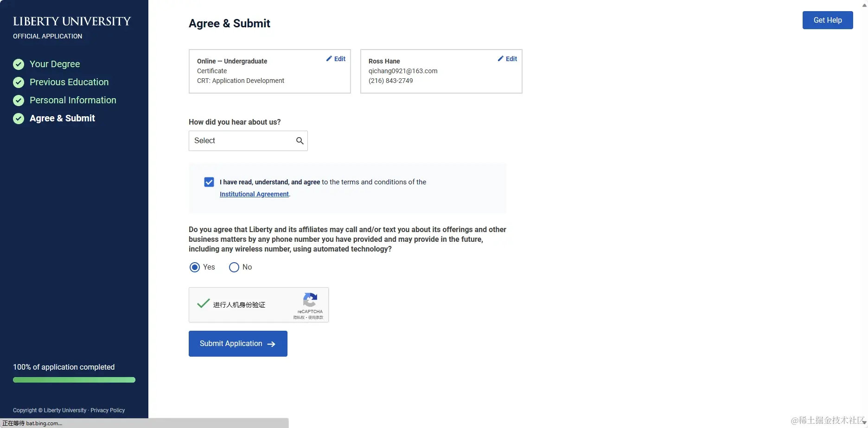
Task: Select Yes for call and text consent
Action: coord(195,267)
